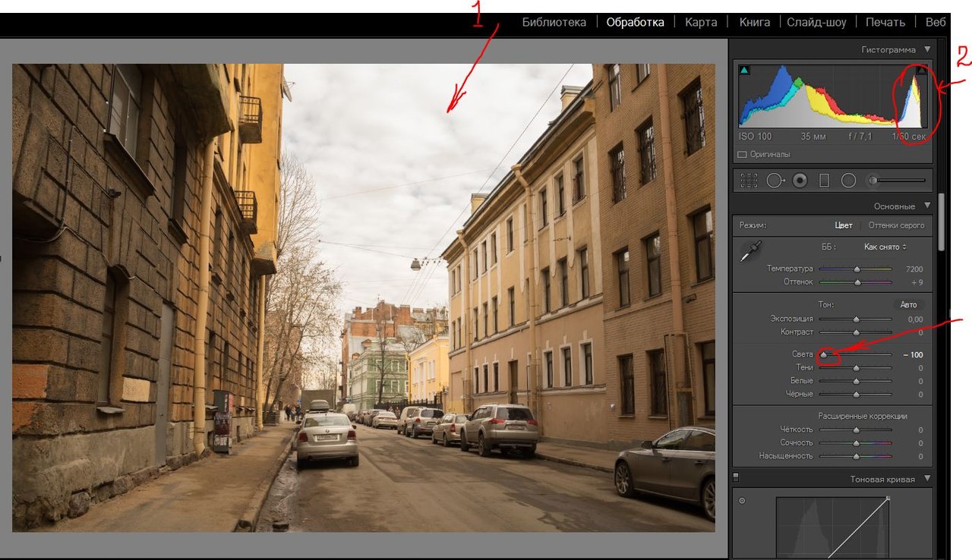This screenshot has height=560, width=972.
Task: Click the Авто tone button
Action: coord(908,304)
